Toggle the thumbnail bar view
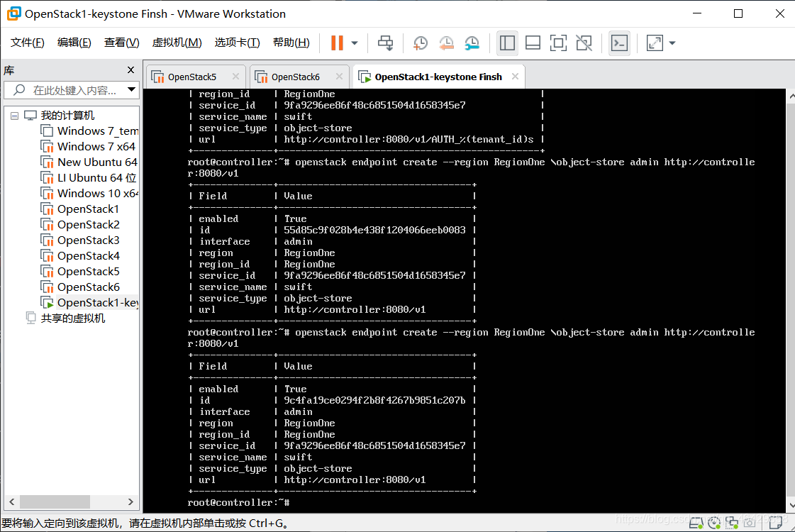The image size is (795, 532). (x=533, y=43)
